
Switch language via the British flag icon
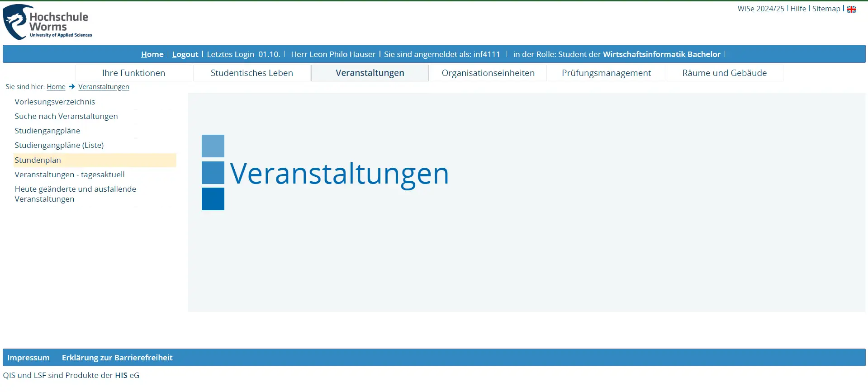[x=851, y=9]
